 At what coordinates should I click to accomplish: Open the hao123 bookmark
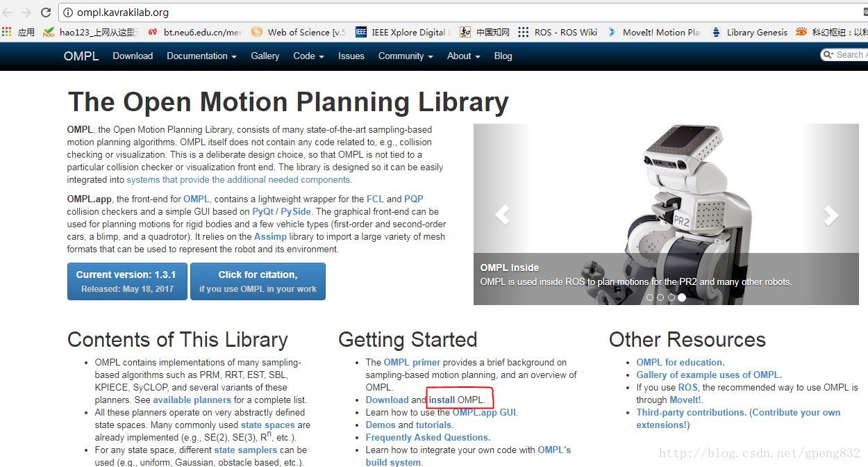coord(91,32)
